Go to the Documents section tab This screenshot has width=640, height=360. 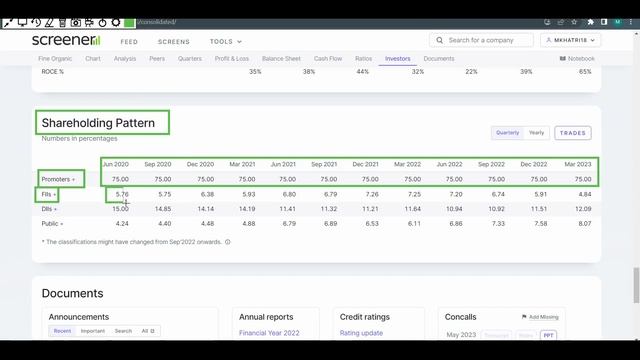click(x=439, y=59)
